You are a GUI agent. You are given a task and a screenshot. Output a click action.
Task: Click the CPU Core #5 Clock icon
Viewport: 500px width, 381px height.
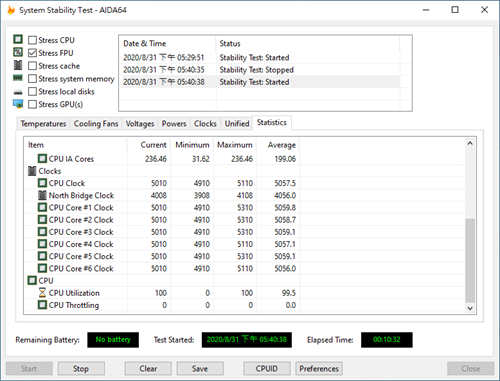[x=42, y=256]
